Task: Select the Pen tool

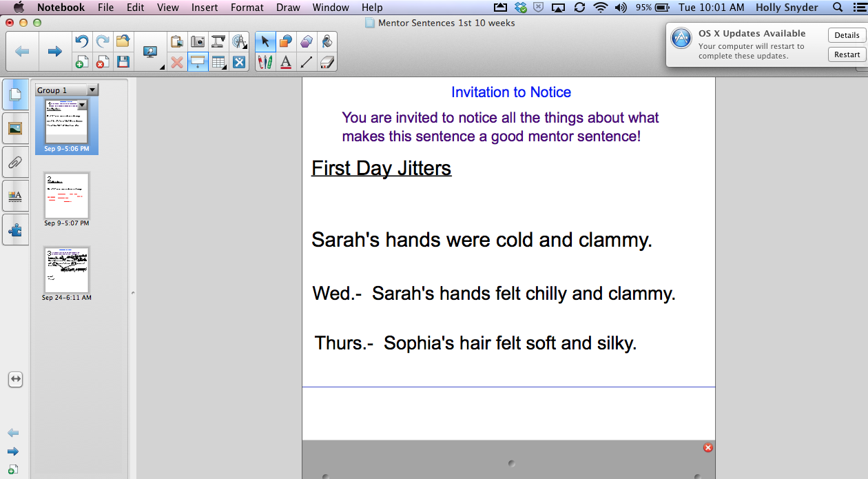Action: [x=265, y=62]
